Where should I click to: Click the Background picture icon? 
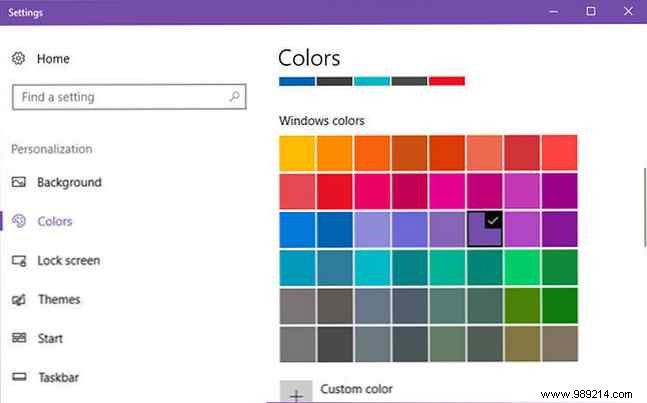pyautogui.click(x=19, y=183)
